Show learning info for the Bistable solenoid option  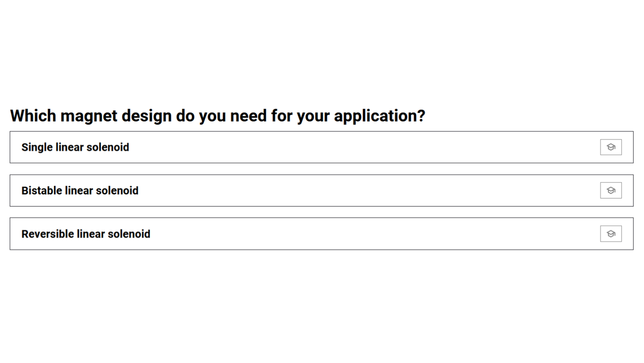pos(611,191)
